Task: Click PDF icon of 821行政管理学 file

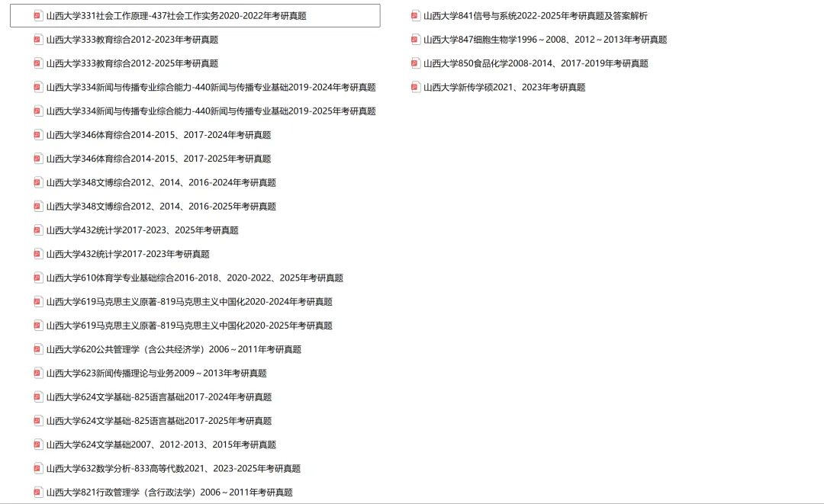Action: point(38,492)
